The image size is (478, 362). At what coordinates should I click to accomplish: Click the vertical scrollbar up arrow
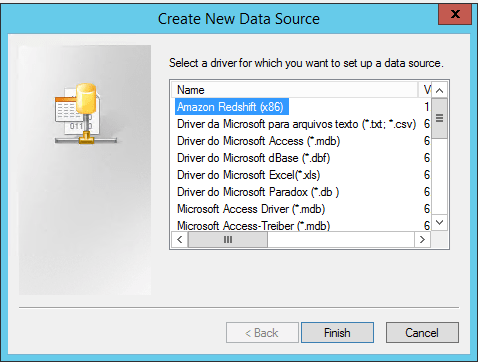coord(440,90)
